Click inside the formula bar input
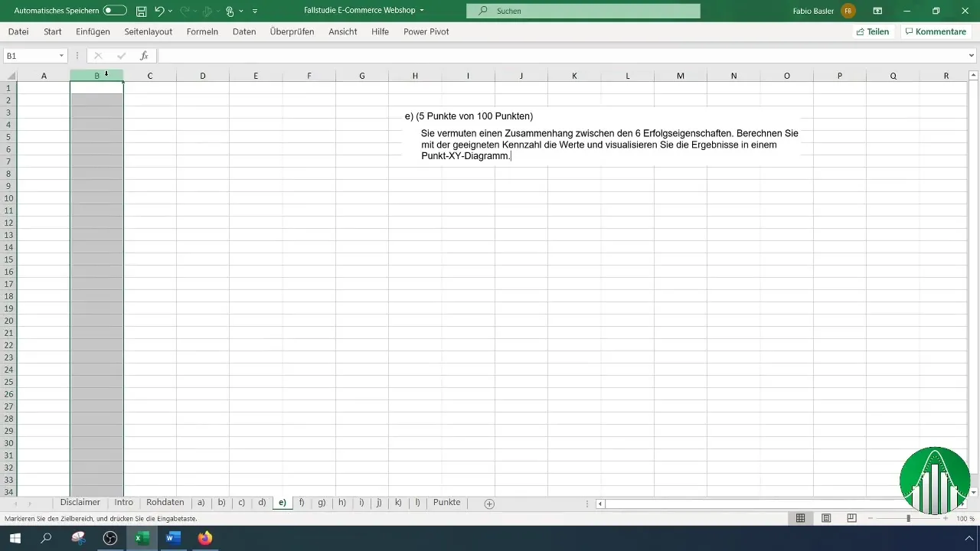 point(561,56)
